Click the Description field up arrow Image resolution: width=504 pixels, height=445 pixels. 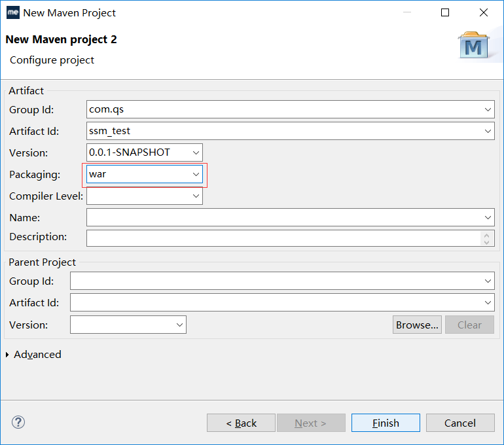tap(486, 236)
